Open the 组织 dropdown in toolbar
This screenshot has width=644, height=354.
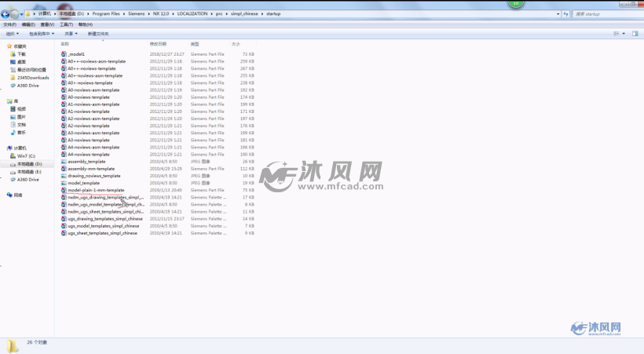(13, 34)
